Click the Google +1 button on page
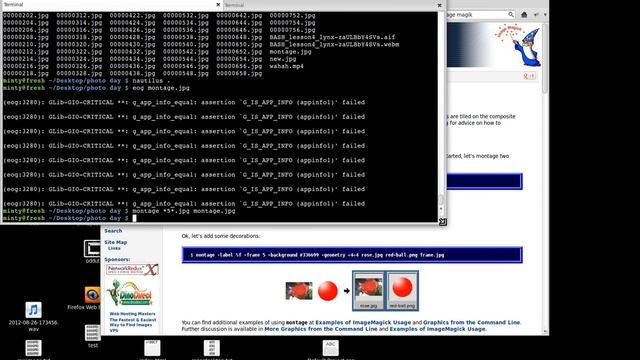 529,76
